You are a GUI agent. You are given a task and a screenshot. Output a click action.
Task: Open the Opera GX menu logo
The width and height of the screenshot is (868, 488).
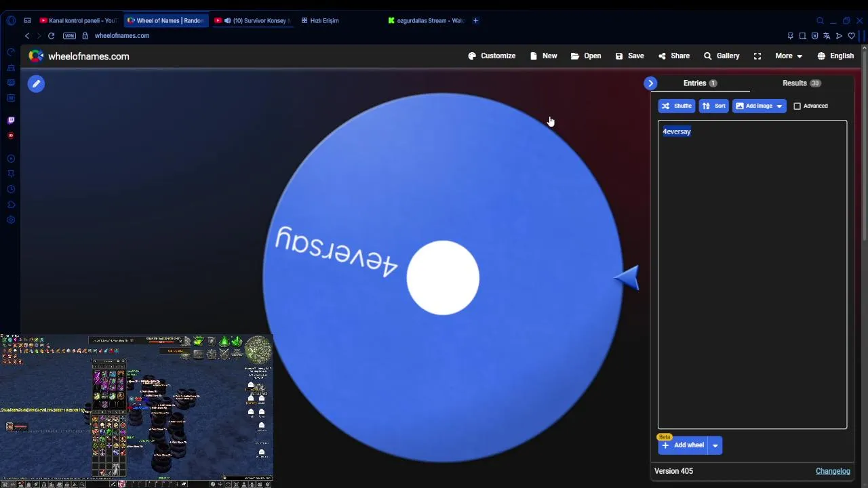point(11,20)
